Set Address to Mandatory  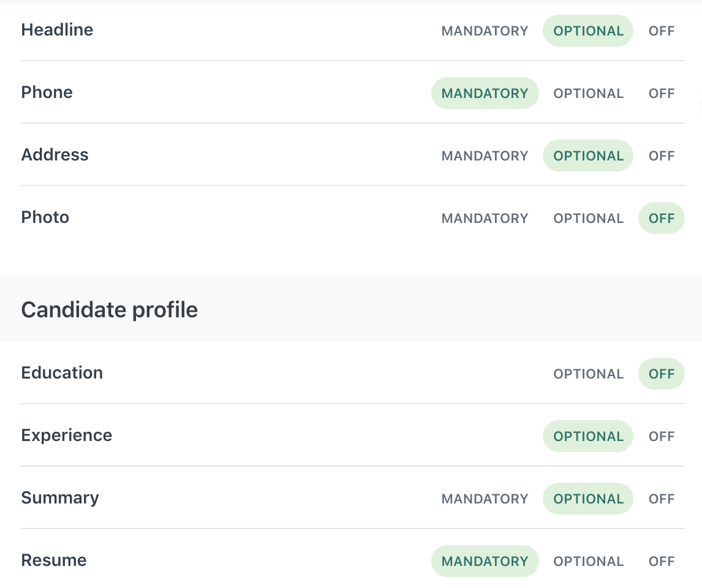(485, 156)
